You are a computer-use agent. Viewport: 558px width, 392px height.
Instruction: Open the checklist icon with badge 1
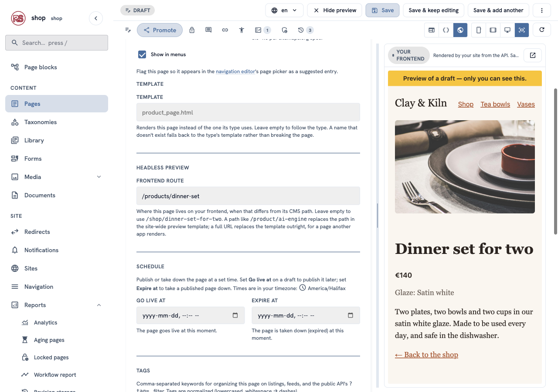pos(262,30)
